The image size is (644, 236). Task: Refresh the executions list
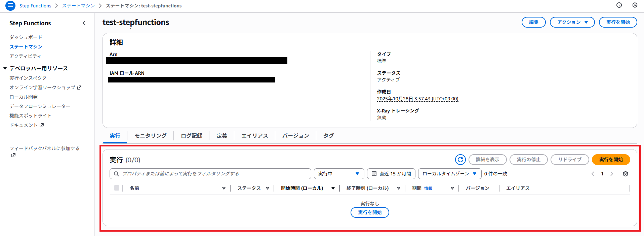coord(460,160)
